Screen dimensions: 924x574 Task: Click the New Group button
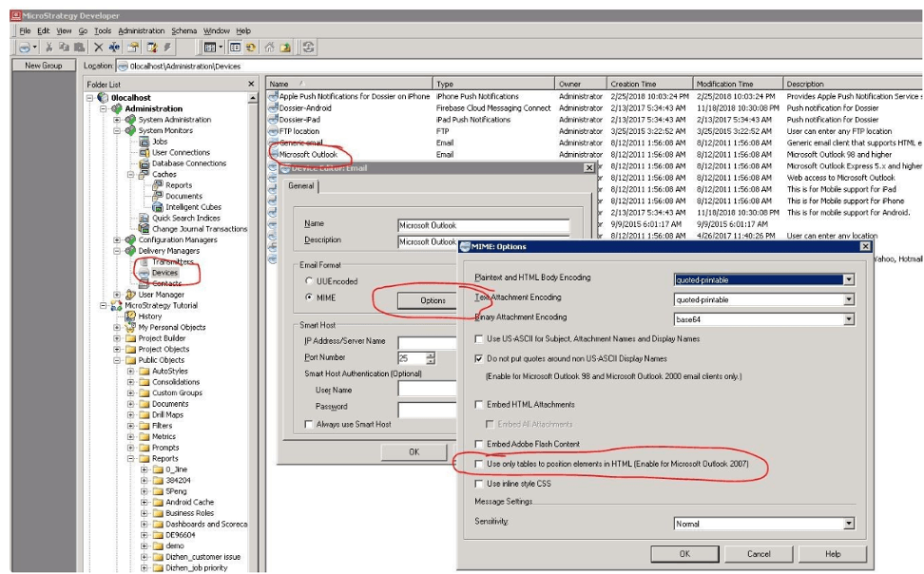(x=44, y=66)
